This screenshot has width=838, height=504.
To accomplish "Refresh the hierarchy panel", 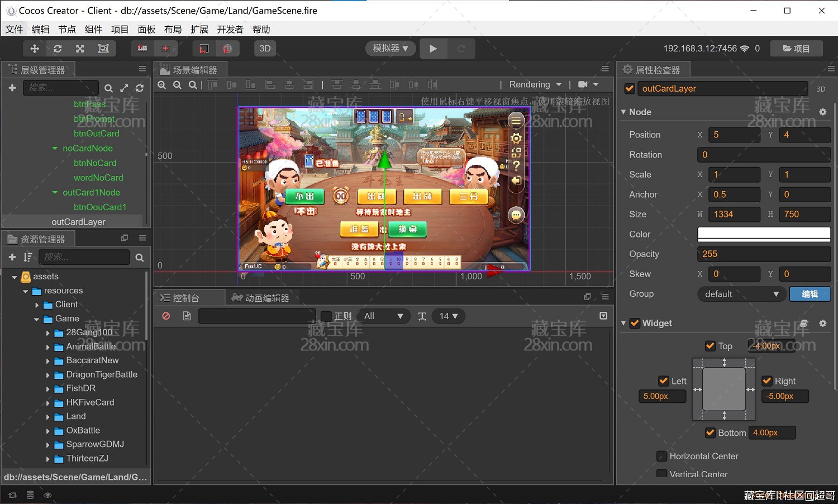I will pos(139,88).
